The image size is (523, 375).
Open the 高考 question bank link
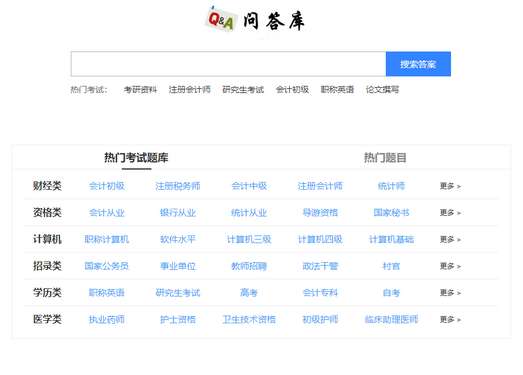click(x=249, y=293)
